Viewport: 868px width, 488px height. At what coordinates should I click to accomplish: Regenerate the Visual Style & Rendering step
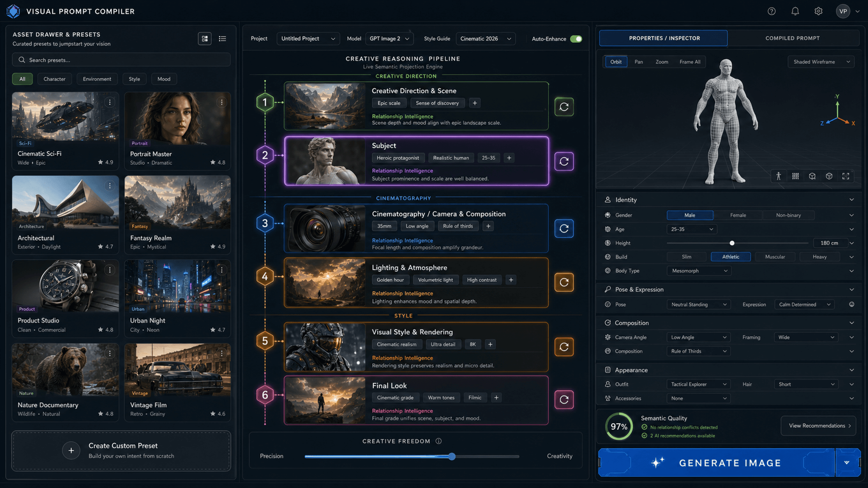(564, 347)
